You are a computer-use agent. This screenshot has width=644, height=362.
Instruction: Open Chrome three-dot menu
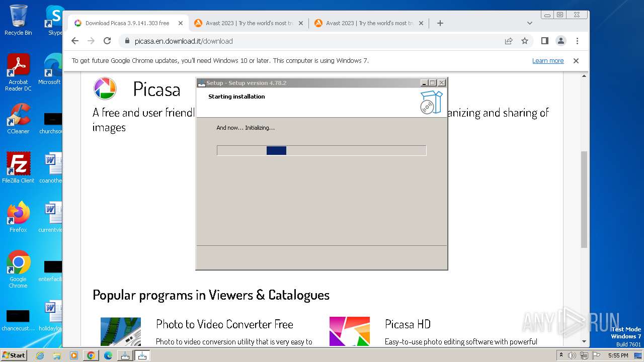tap(577, 41)
